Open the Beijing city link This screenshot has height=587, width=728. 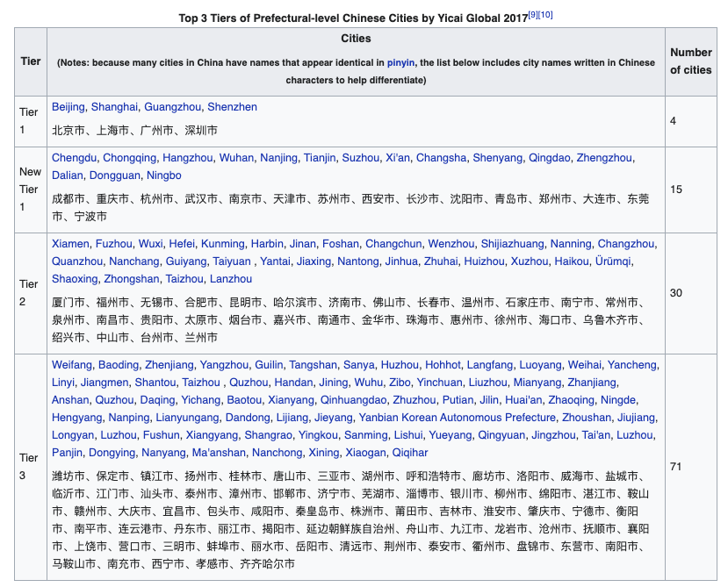tap(68, 107)
